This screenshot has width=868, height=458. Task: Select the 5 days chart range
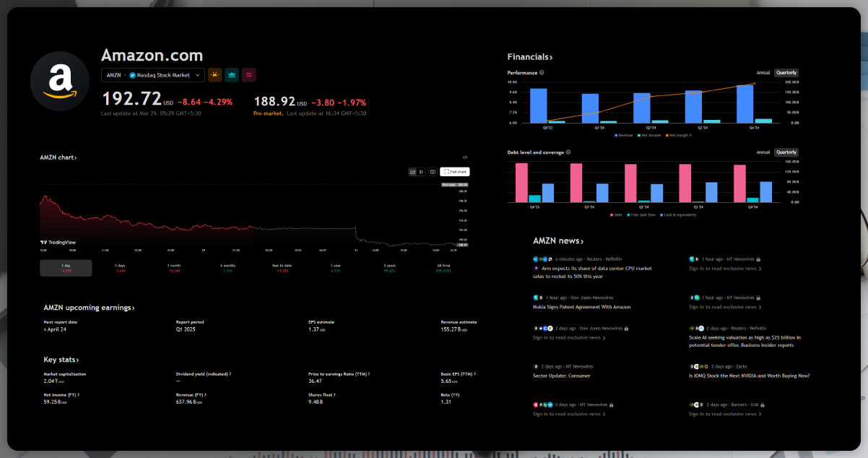[x=120, y=268]
